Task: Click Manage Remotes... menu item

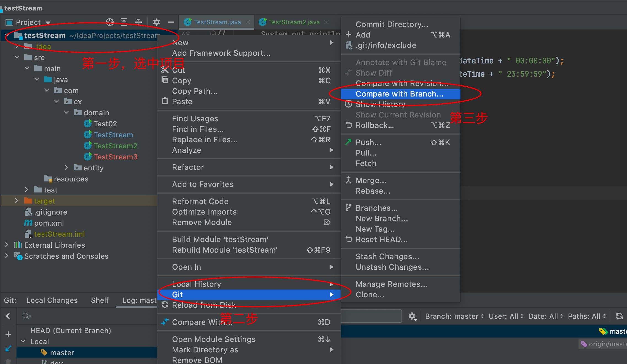Action: (400, 284)
